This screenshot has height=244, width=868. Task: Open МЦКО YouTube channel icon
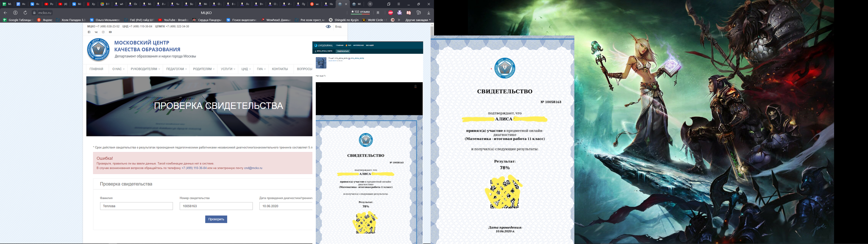[110, 32]
